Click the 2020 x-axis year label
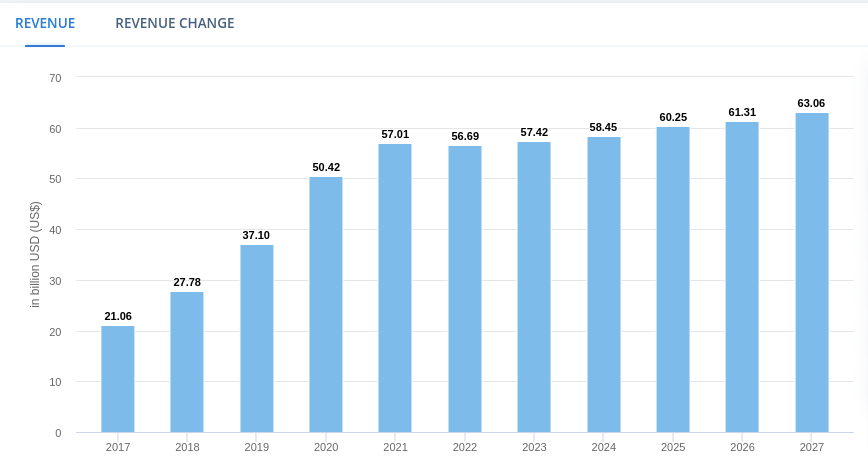868x464 pixels. 326,447
